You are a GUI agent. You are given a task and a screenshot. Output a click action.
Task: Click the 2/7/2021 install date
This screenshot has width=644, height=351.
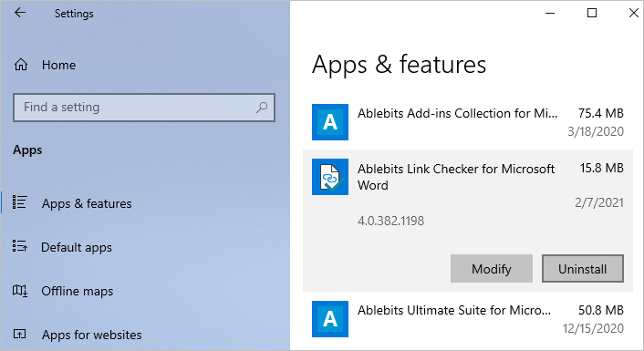click(598, 202)
